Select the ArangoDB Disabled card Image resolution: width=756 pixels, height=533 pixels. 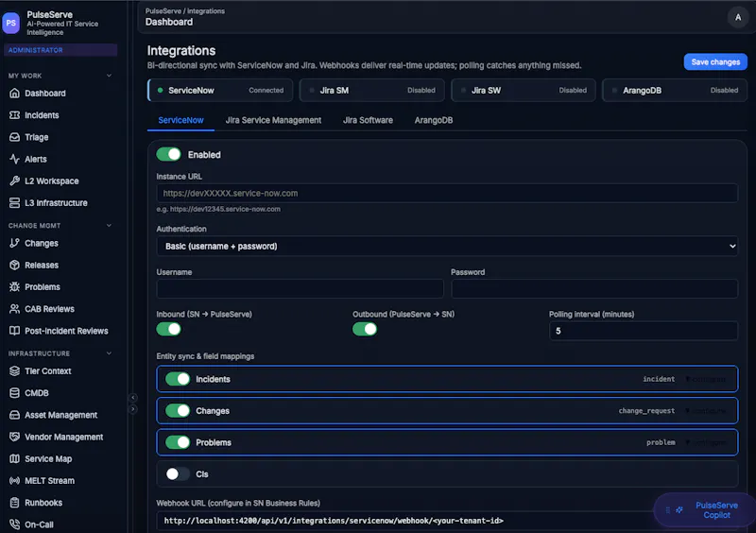(675, 90)
